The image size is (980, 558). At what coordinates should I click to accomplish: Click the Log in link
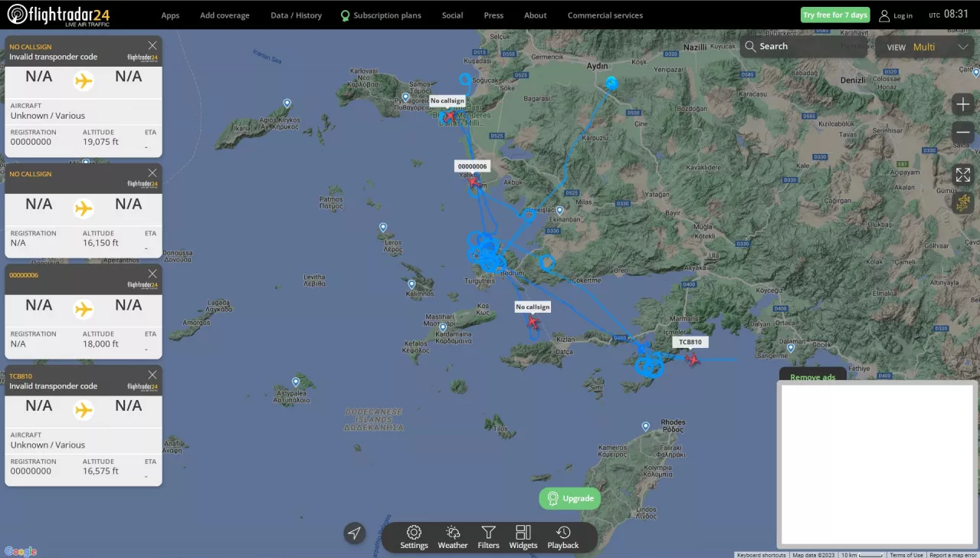point(896,15)
